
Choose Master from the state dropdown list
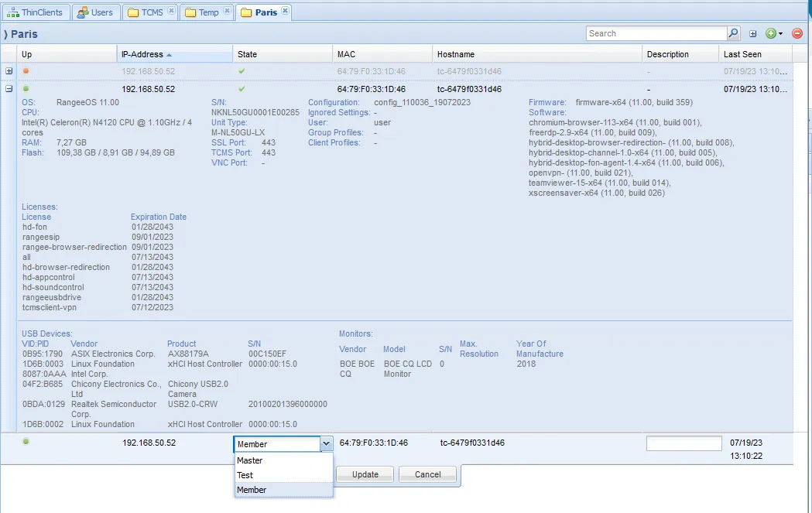pos(284,460)
